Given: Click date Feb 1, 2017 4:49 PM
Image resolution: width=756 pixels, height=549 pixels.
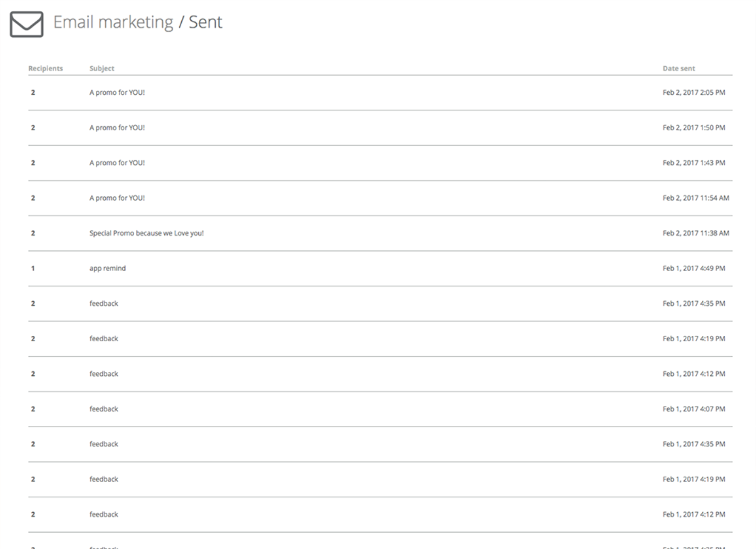Looking at the screenshot, I should click(x=694, y=268).
